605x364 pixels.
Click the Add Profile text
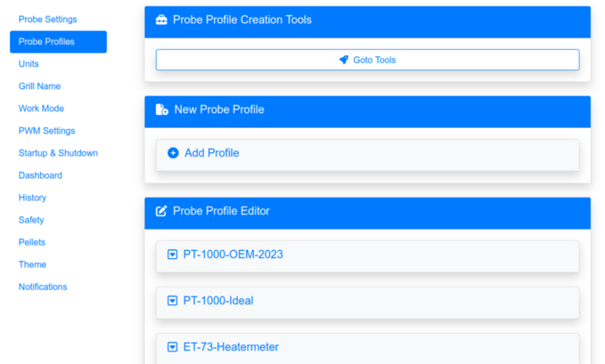pyautogui.click(x=211, y=153)
